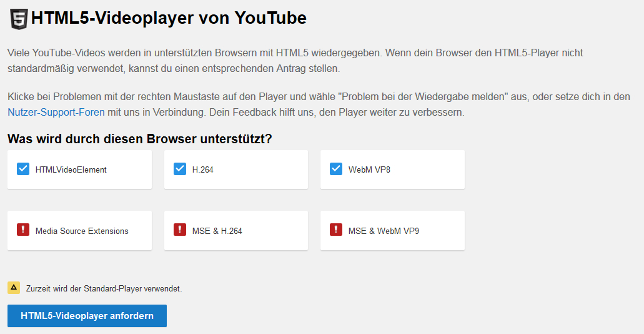
Task: Click the Media Source Extensions label text
Action: (x=82, y=231)
